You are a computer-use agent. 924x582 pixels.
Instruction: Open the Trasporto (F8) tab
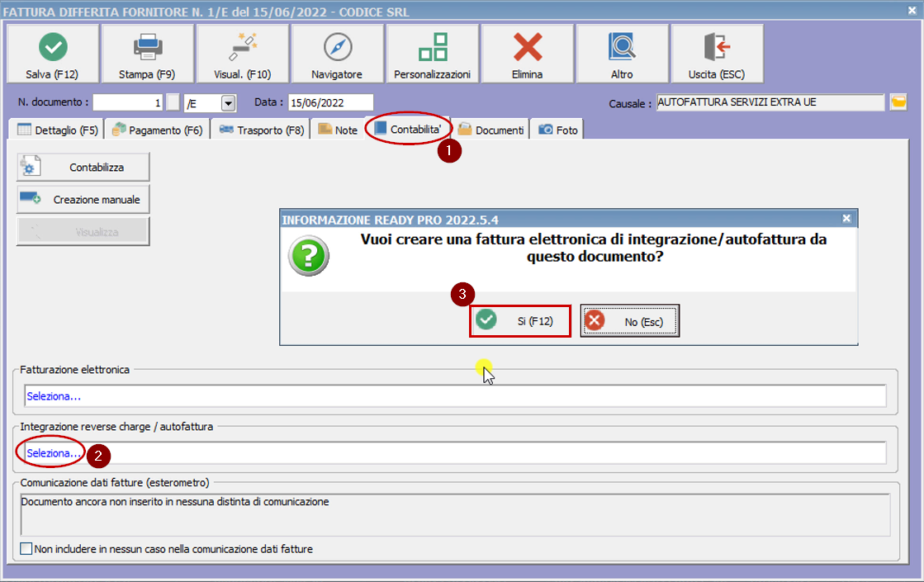point(259,129)
